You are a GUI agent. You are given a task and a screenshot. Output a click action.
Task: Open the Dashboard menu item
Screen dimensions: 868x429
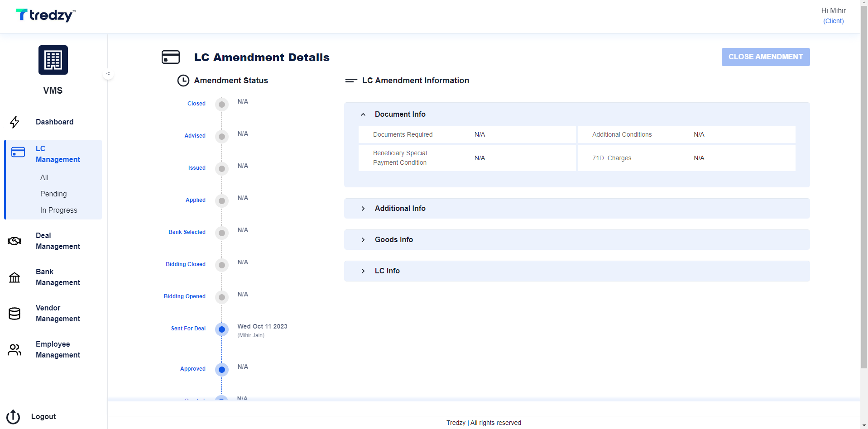point(54,122)
